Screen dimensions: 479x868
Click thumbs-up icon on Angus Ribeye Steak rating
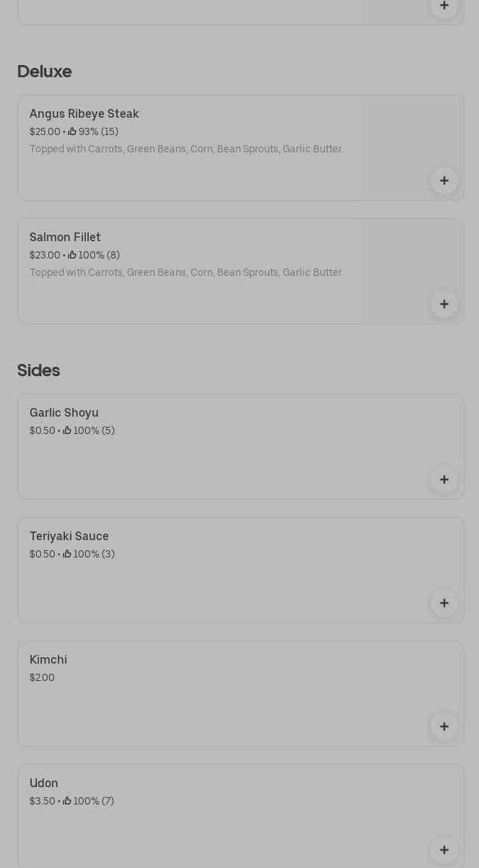click(x=72, y=131)
